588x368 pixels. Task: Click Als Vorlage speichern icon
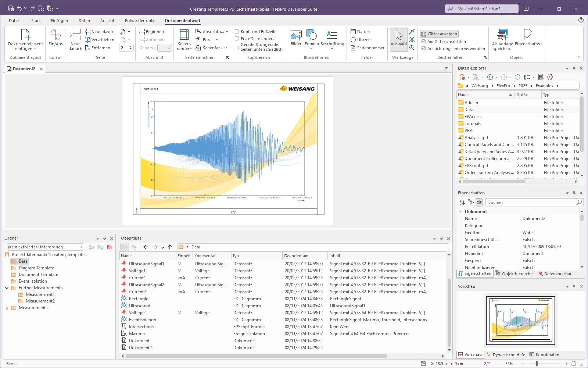pyautogui.click(x=502, y=35)
